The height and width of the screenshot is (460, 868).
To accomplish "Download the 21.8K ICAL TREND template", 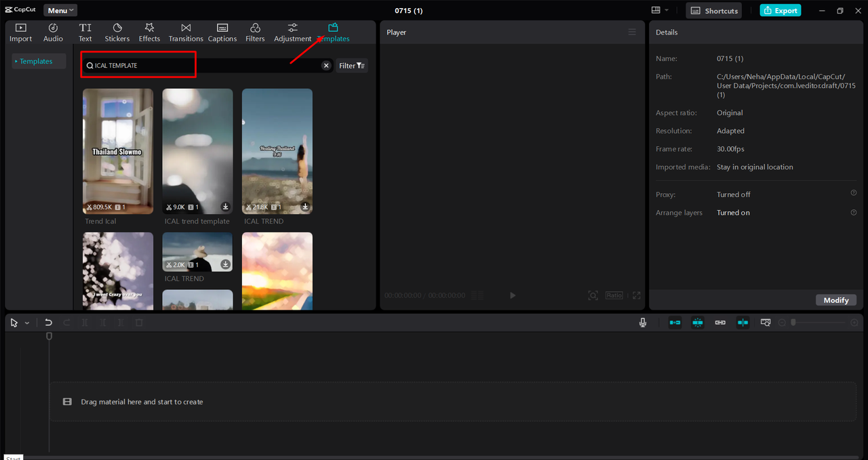I will pyautogui.click(x=305, y=207).
